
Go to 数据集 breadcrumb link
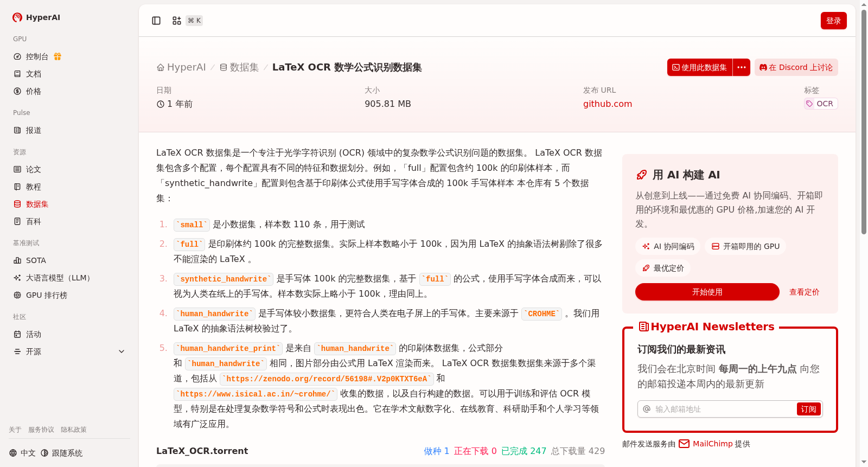coord(239,67)
